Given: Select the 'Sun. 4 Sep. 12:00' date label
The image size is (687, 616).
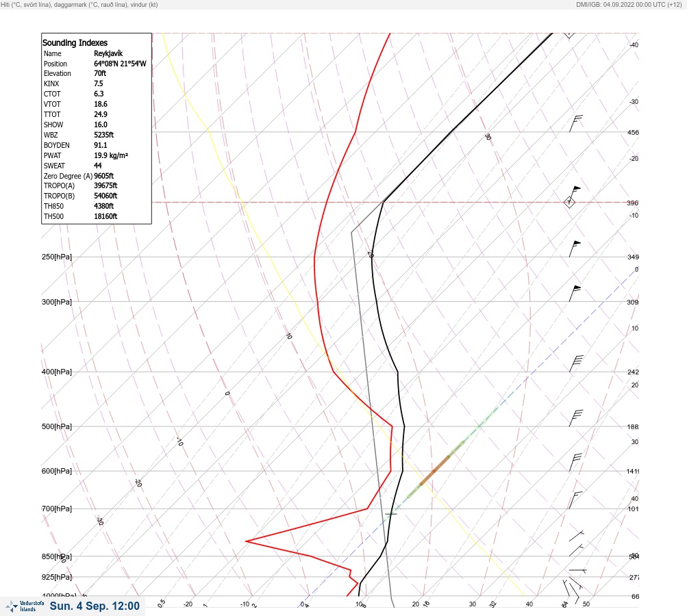Looking at the screenshot, I should coord(95,606).
